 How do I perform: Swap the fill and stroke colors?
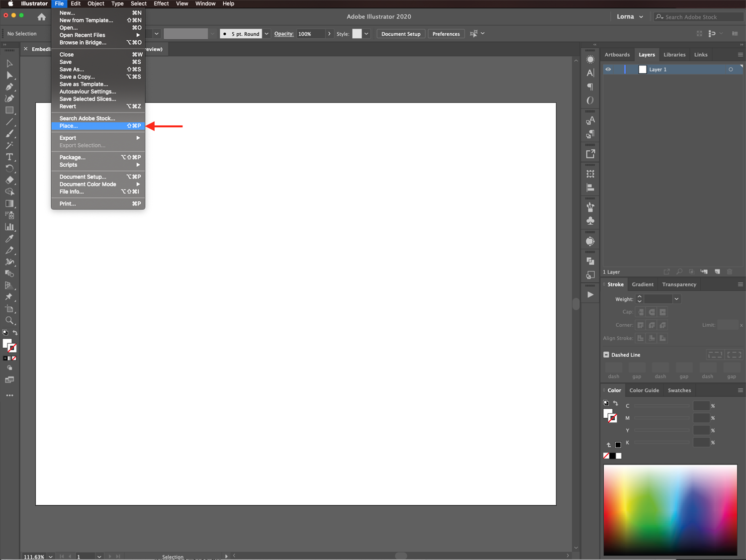pos(15,333)
